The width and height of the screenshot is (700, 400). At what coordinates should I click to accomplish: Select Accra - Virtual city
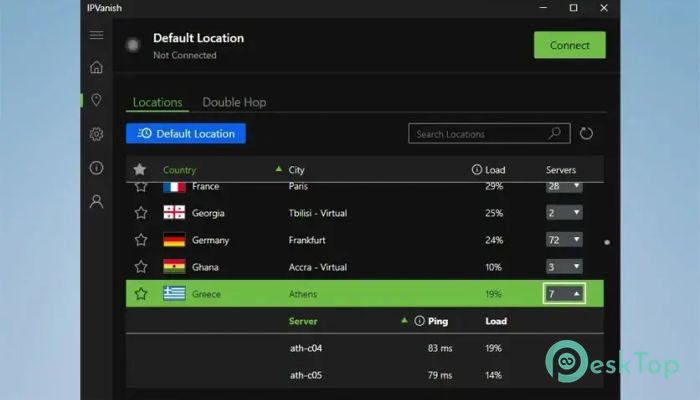pos(318,267)
